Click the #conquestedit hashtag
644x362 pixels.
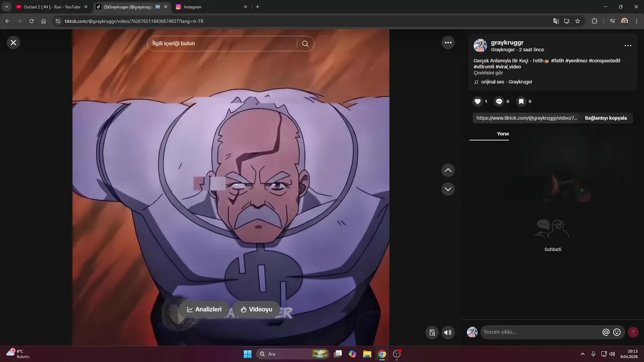(x=604, y=61)
